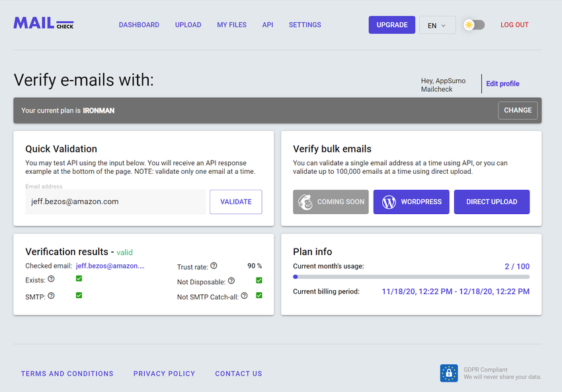
Task: Click the MAILCHECK logo
Action: click(43, 22)
